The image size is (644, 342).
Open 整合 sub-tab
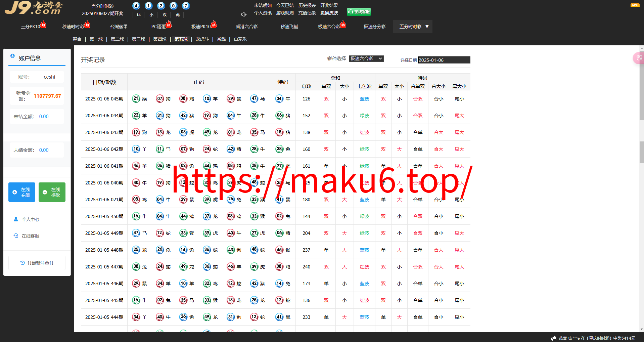(x=77, y=39)
